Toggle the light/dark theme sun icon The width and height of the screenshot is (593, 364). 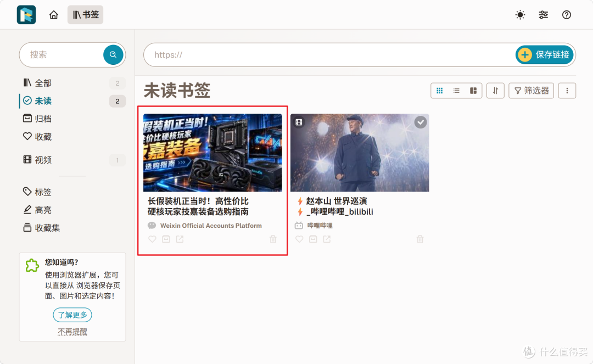click(x=520, y=15)
